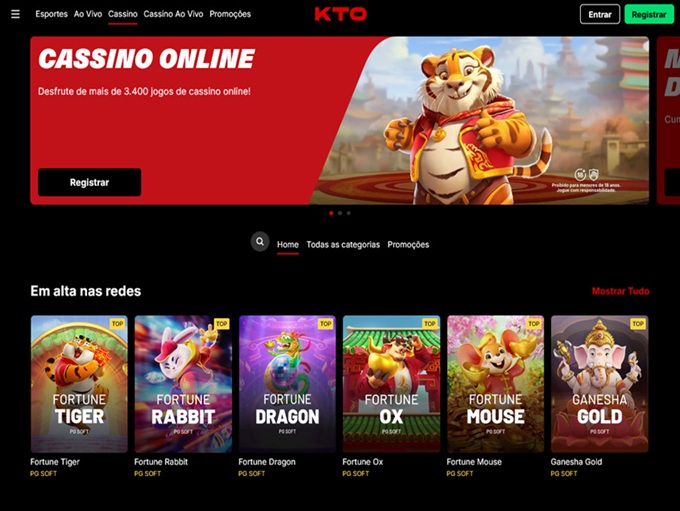
Task: Click the green Registrar button
Action: coord(649,14)
